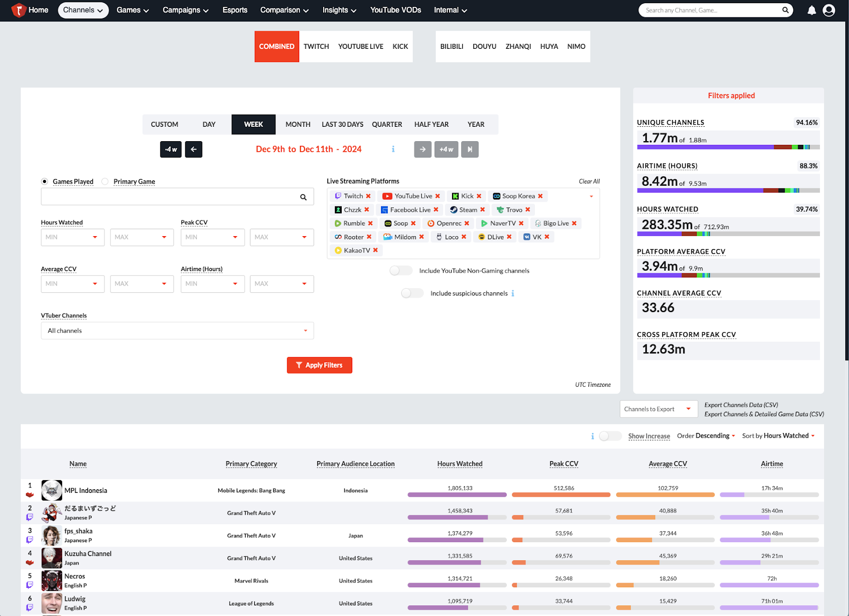Click the search magnifier in top search bar

point(785,10)
